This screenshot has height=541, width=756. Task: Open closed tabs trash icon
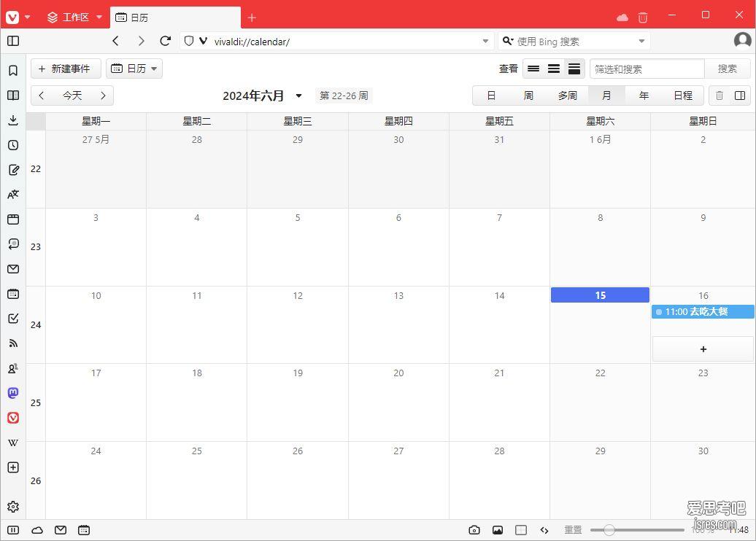pyautogui.click(x=643, y=17)
